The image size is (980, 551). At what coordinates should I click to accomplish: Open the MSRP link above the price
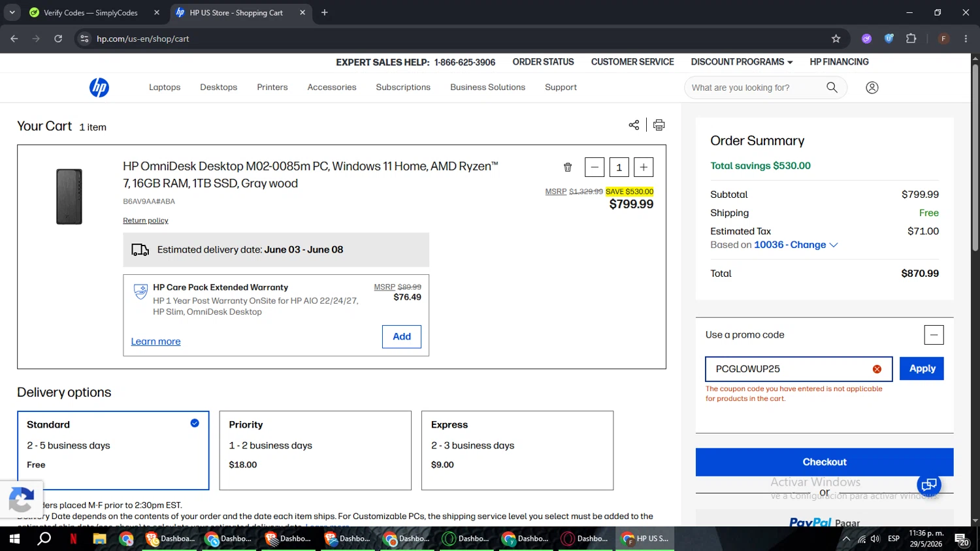pyautogui.click(x=556, y=191)
